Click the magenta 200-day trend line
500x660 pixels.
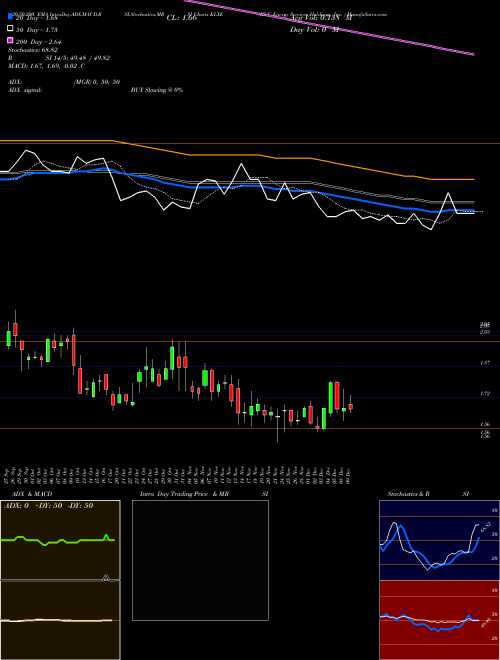tap(329, 29)
